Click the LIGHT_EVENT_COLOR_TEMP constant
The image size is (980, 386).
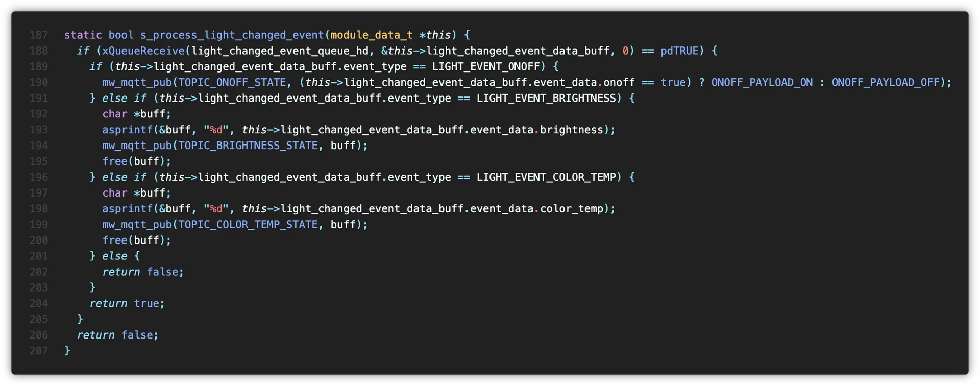[x=546, y=177]
